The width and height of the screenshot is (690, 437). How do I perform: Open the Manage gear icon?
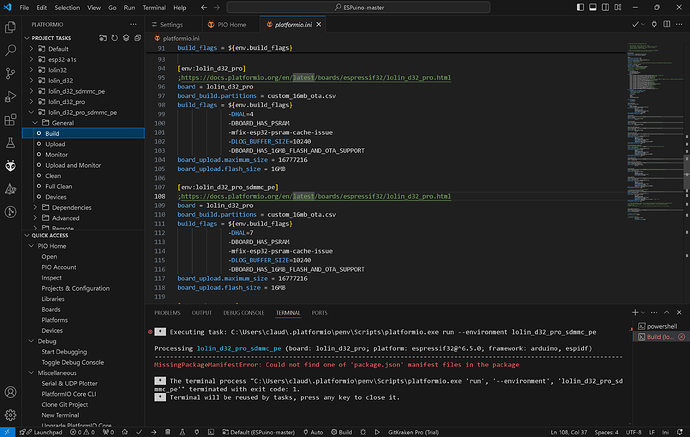coord(10,415)
